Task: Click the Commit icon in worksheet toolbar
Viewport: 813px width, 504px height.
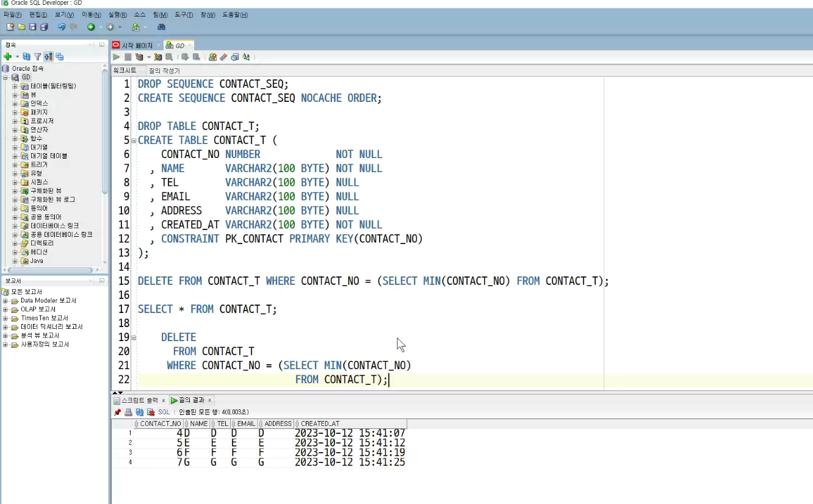Action: [185, 57]
